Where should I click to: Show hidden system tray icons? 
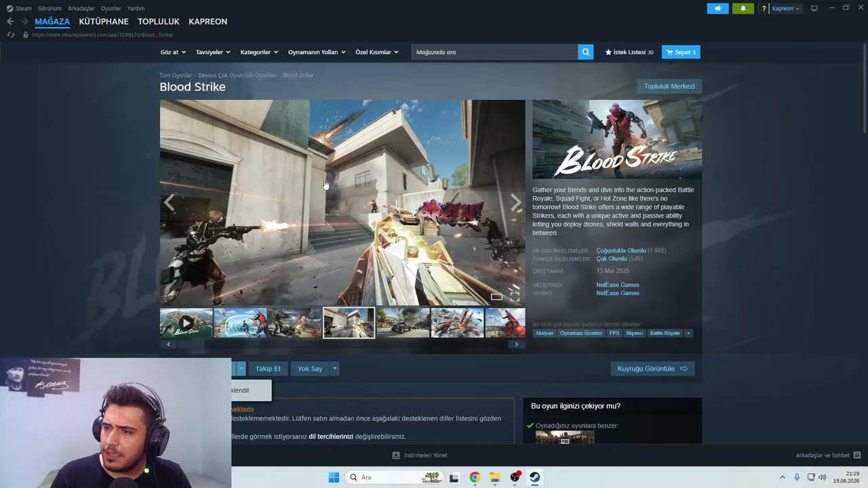tap(782, 477)
